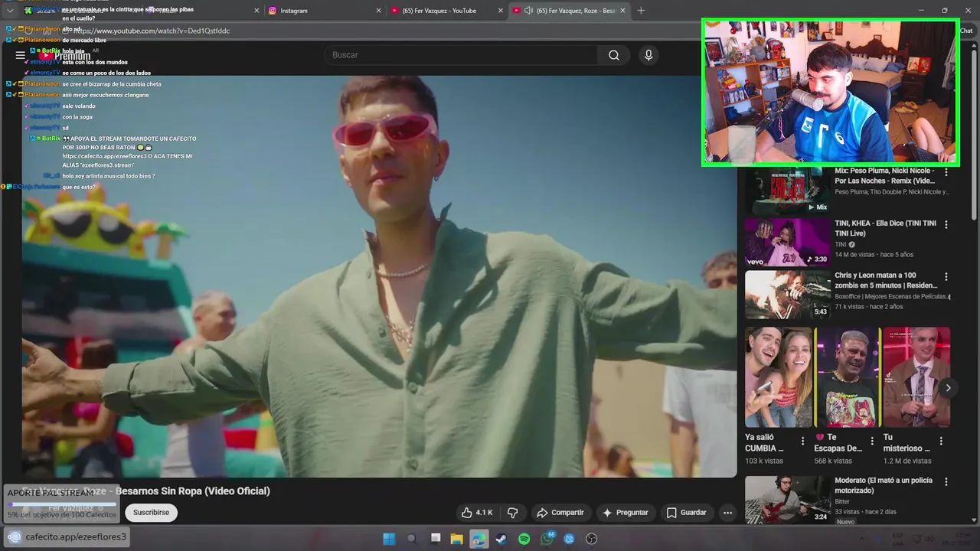
Task: Click '14 M de vistas' text
Action: click(854, 255)
